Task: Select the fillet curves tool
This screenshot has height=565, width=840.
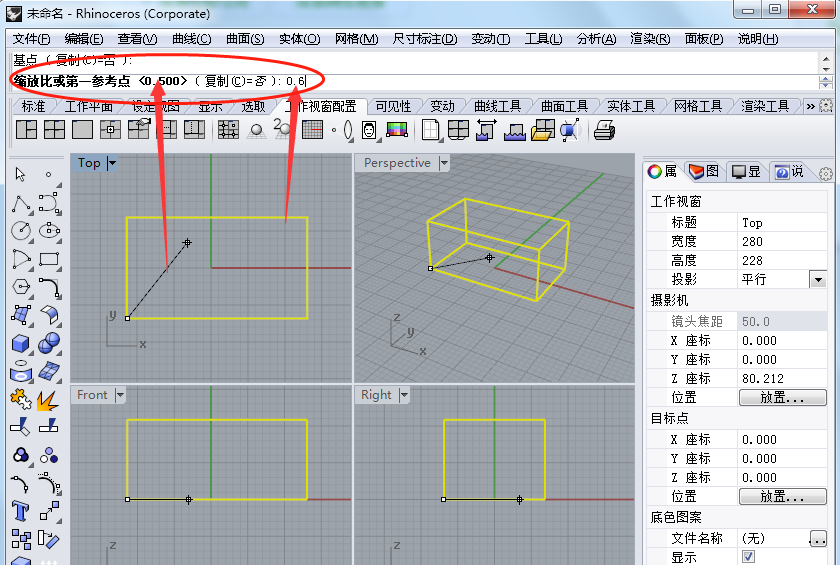Action: (x=49, y=287)
